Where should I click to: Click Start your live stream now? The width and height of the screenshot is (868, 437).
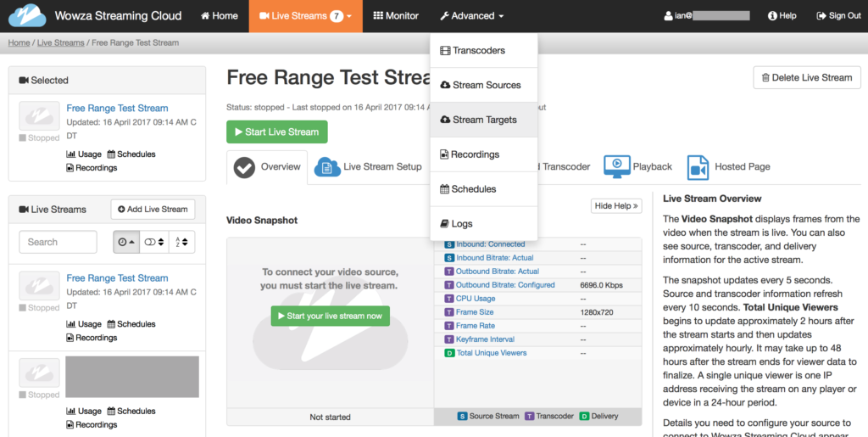point(331,316)
